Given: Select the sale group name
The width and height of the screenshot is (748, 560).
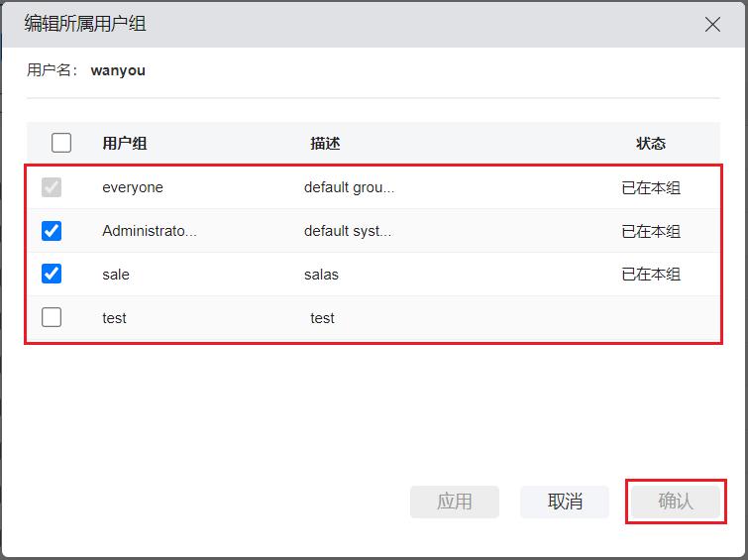Looking at the screenshot, I should click(116, 275).
